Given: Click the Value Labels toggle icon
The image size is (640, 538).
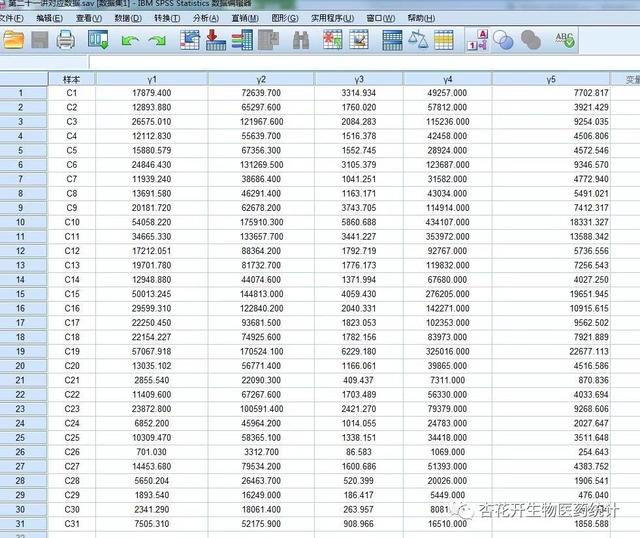Looking at the screenshot, I should [478, 41].
